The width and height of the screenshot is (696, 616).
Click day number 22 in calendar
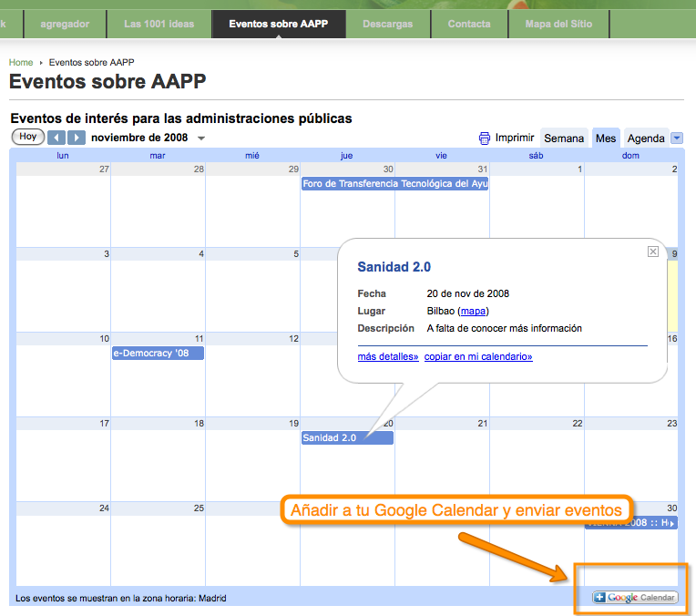(578, 423)
